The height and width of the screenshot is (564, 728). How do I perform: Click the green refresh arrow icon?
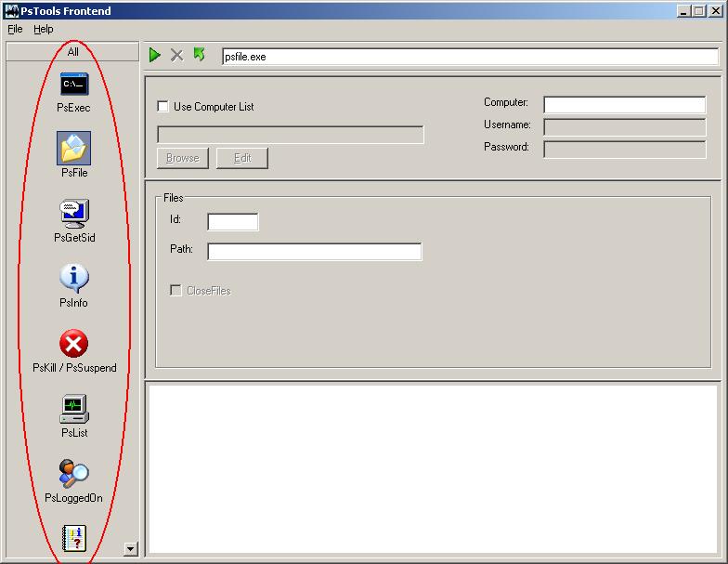click(x=199, y=54)
